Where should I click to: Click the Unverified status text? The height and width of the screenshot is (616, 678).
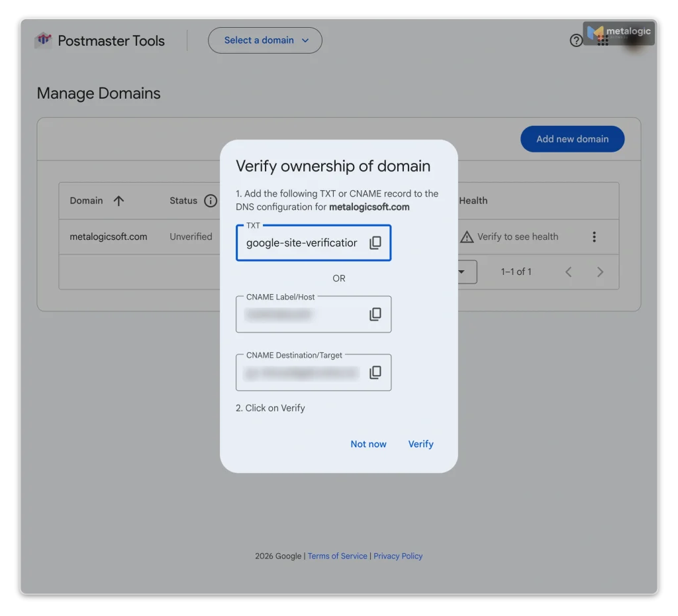tap(191, 236)
